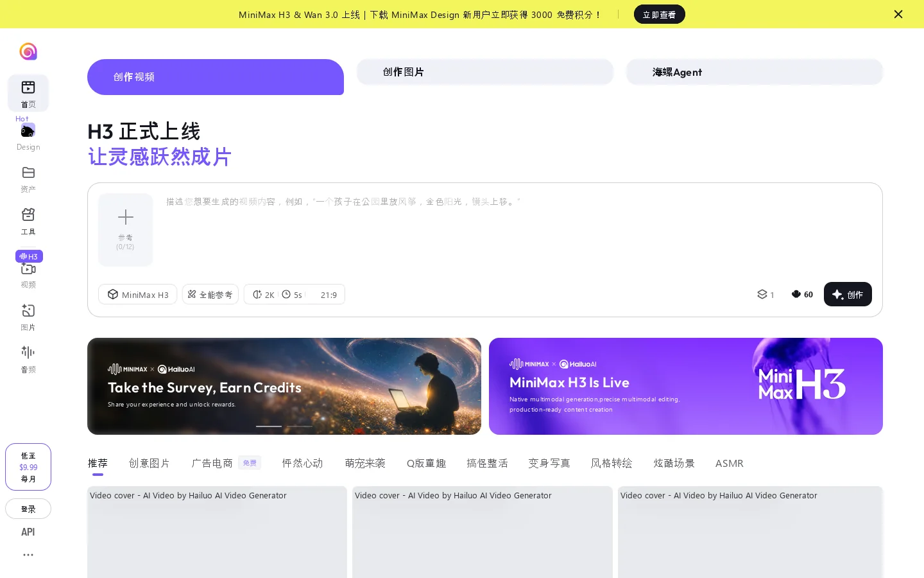This screenshot has width=924, height=578.
Task: Switch to the 创作图片 tab
Action: pyautogui.click(x=485, y=72)
